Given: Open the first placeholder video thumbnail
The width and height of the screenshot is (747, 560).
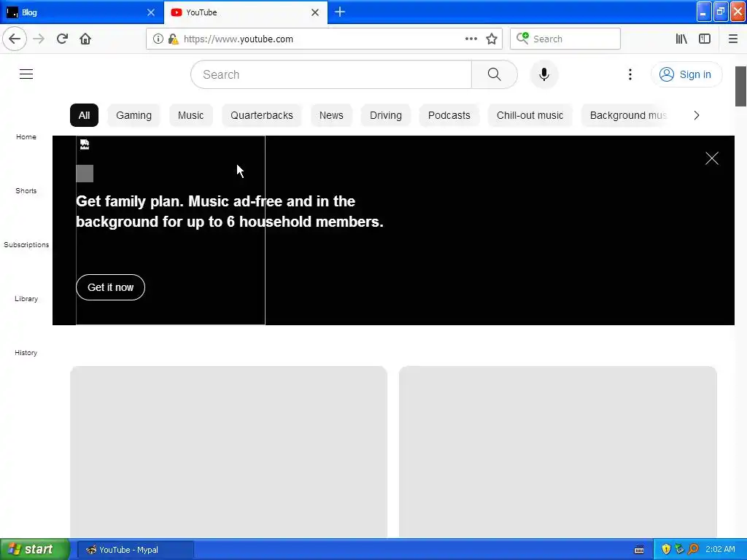Looking at the screenshot, I should (228, 451).
